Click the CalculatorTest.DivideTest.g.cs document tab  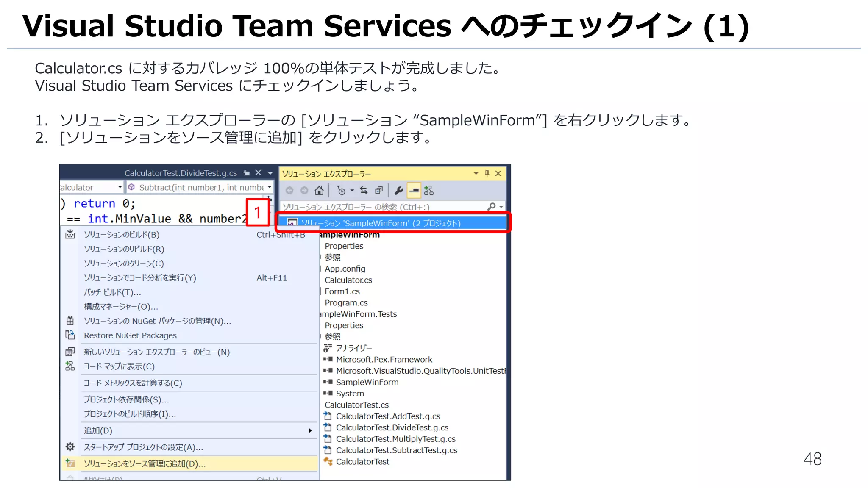point(181,173)
